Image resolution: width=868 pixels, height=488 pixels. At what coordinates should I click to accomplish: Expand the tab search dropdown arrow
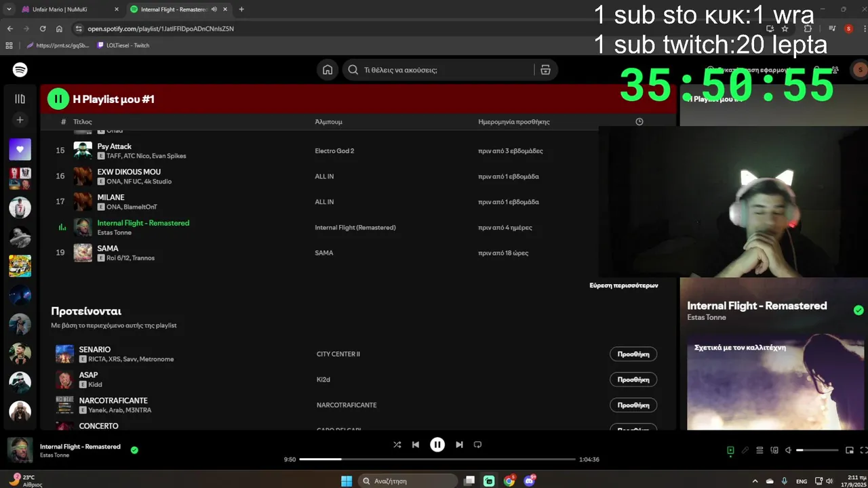click(8, 9)
